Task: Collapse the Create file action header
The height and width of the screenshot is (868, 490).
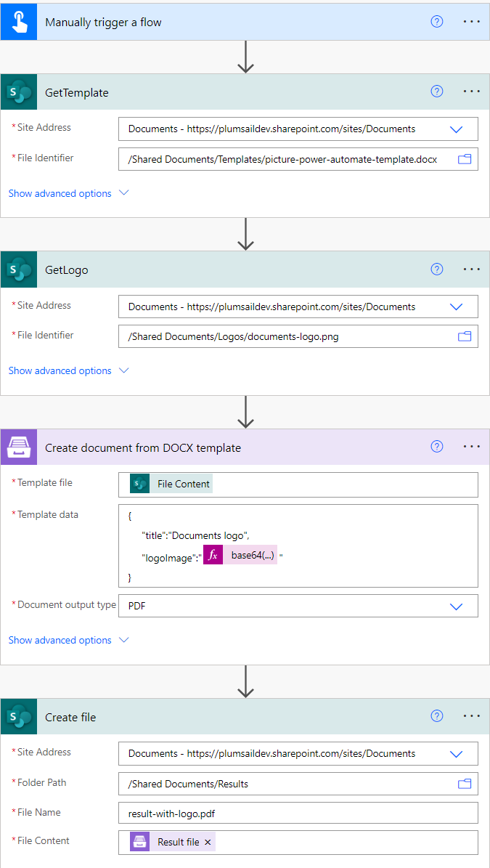Action: click(245, 717)
